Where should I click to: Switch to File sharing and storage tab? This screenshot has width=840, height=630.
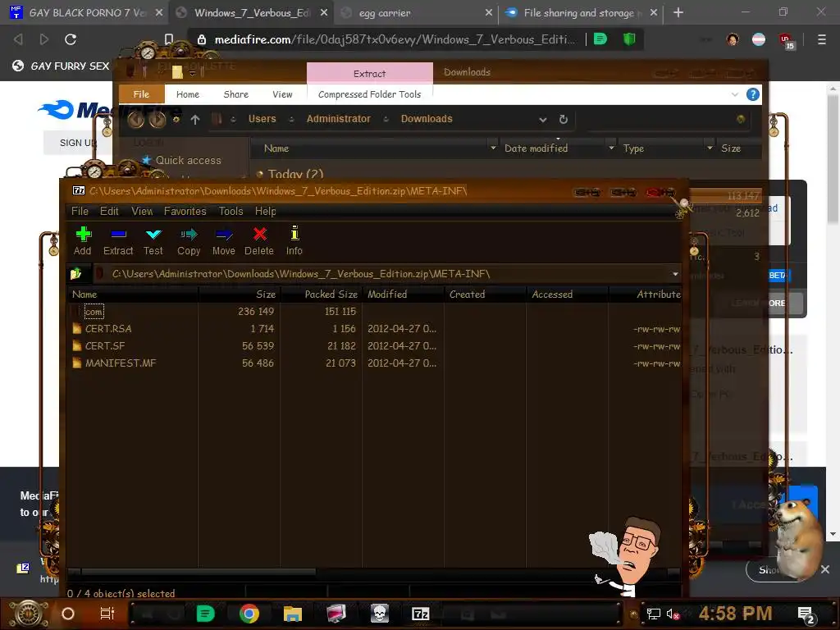581,13
